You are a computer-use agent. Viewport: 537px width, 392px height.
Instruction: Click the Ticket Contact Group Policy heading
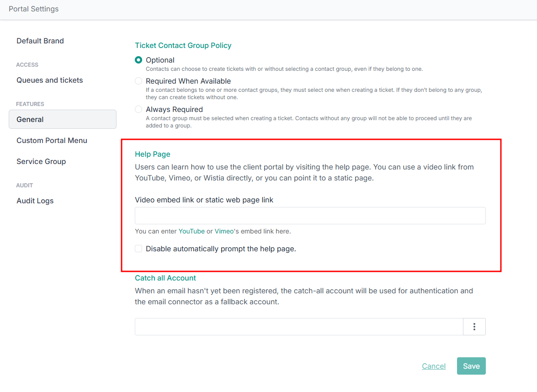[x=183, y=45]
